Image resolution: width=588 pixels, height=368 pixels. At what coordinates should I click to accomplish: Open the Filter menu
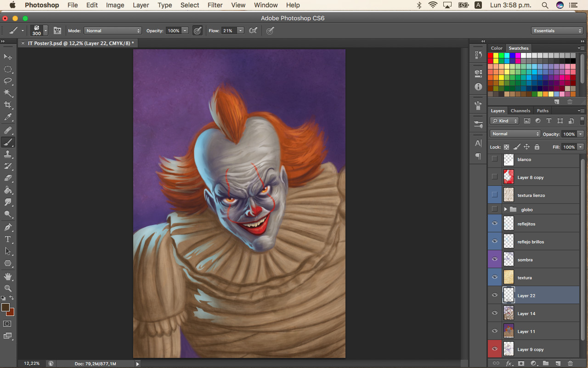[x=215, y=5]
